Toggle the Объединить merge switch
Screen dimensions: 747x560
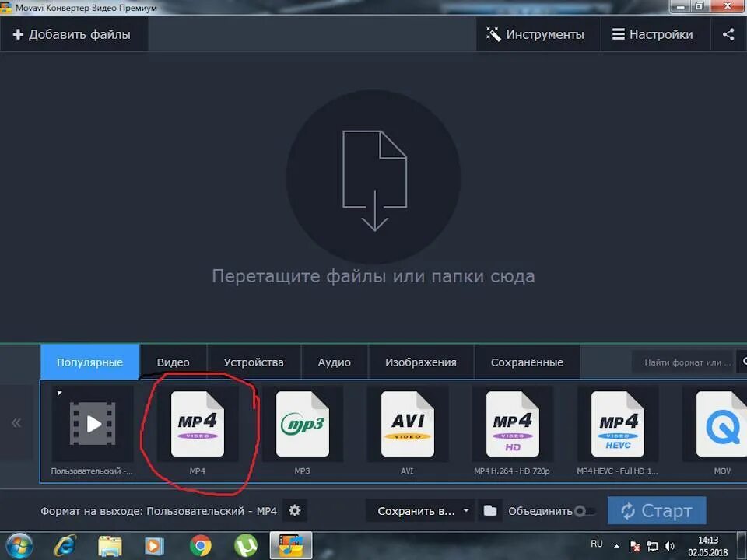(584, 512)
